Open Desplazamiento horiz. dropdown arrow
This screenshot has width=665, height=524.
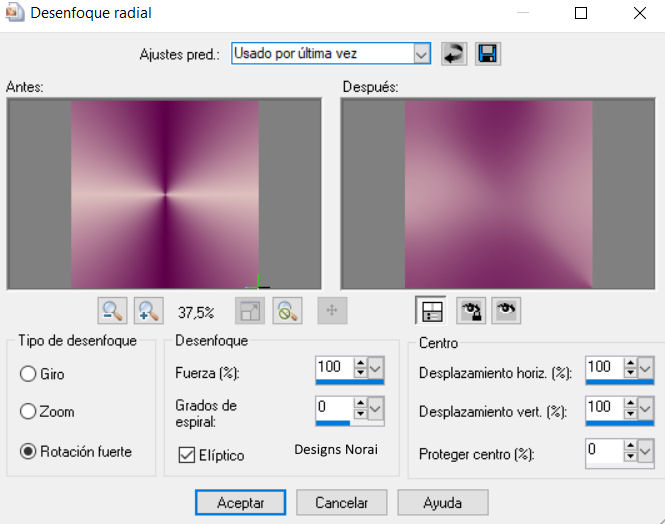tap(645, 368)
